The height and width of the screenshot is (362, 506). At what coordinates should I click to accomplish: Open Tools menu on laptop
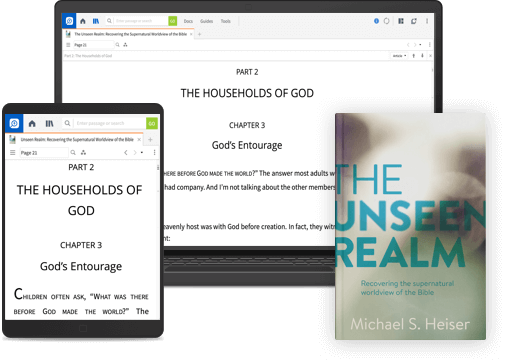click(225, 21)
